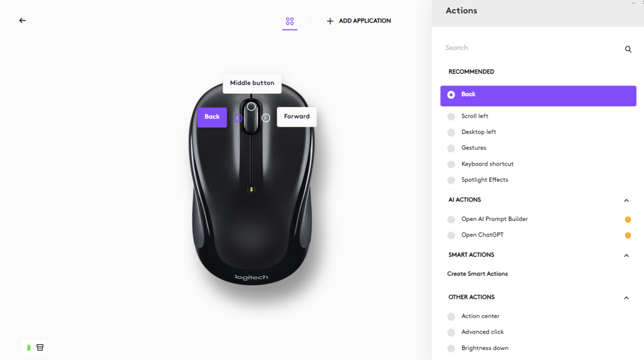The image size is (644, 360).
Task: Collapse the AI Actions section
Action: (626, 201)
